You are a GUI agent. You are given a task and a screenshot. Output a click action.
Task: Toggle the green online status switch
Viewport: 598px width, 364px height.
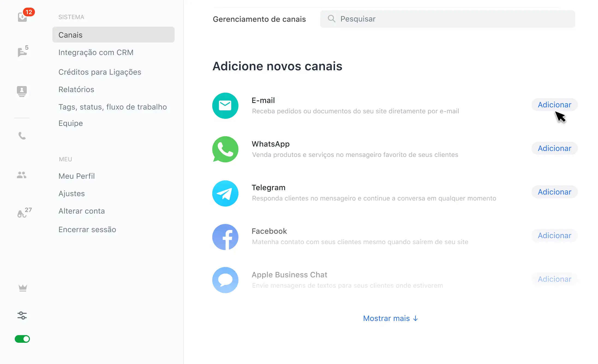[x=22, y=339]
